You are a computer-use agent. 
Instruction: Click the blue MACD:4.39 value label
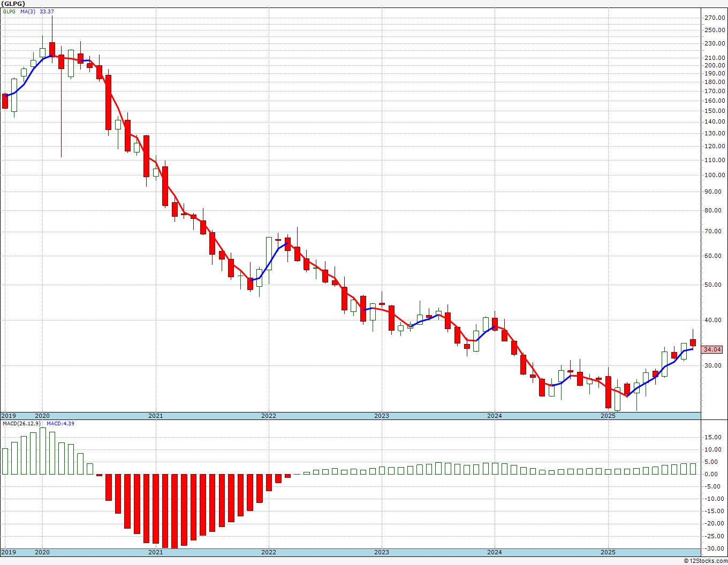pos(60,424)
